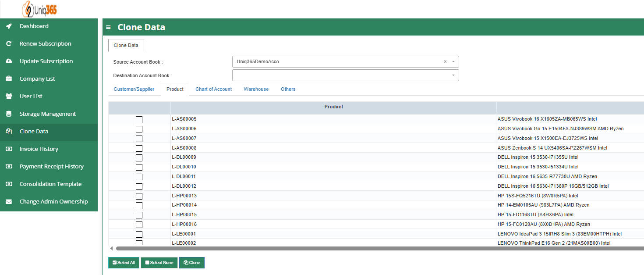The height and width of the screenshot is (275, 644).
Task: Click the Product column header
Action: [x=333, y=107]
